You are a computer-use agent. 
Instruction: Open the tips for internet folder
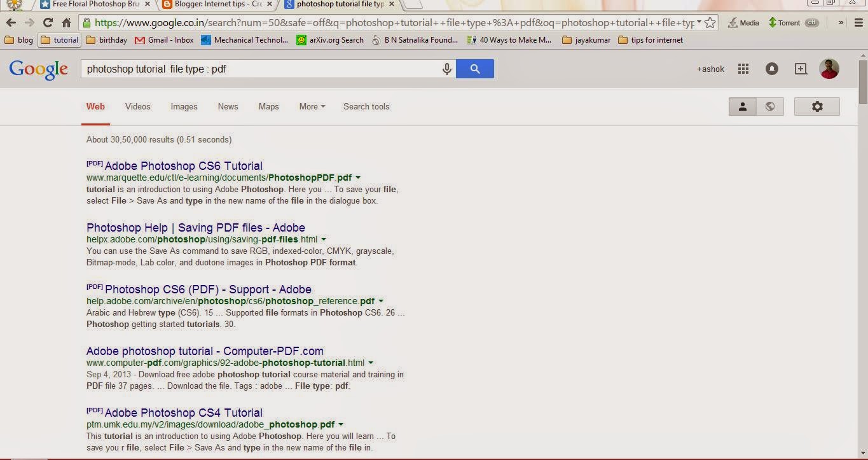point(651,40)
